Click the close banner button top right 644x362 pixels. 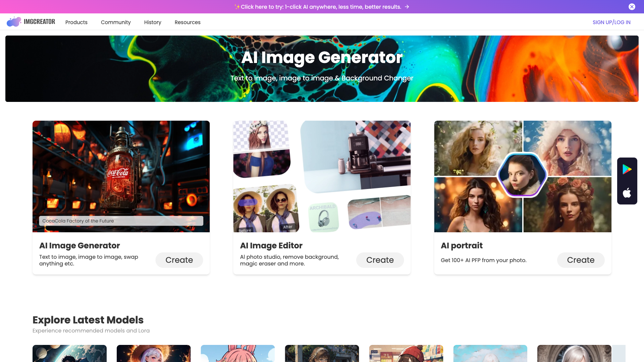tap(632, 7)
